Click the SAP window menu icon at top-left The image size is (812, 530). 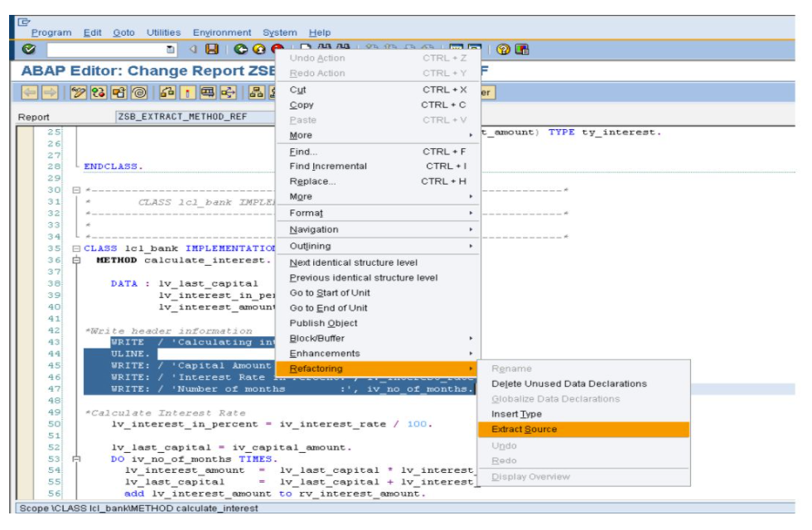click(x=24, y=22)
